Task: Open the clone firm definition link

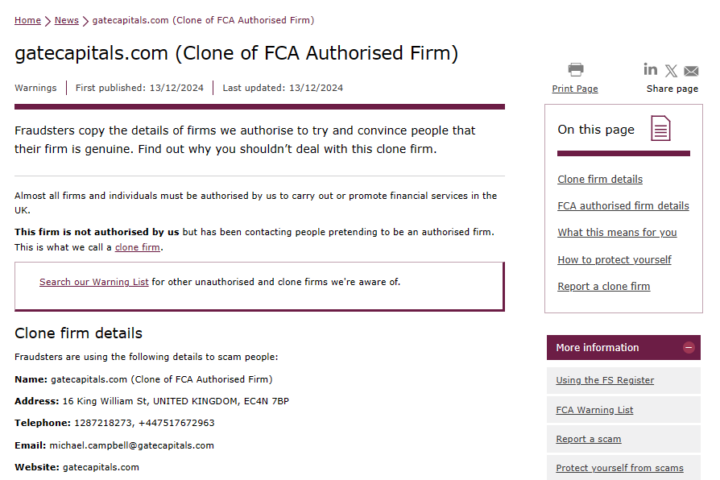Action: pyautogui.click(x=137, y=247)
